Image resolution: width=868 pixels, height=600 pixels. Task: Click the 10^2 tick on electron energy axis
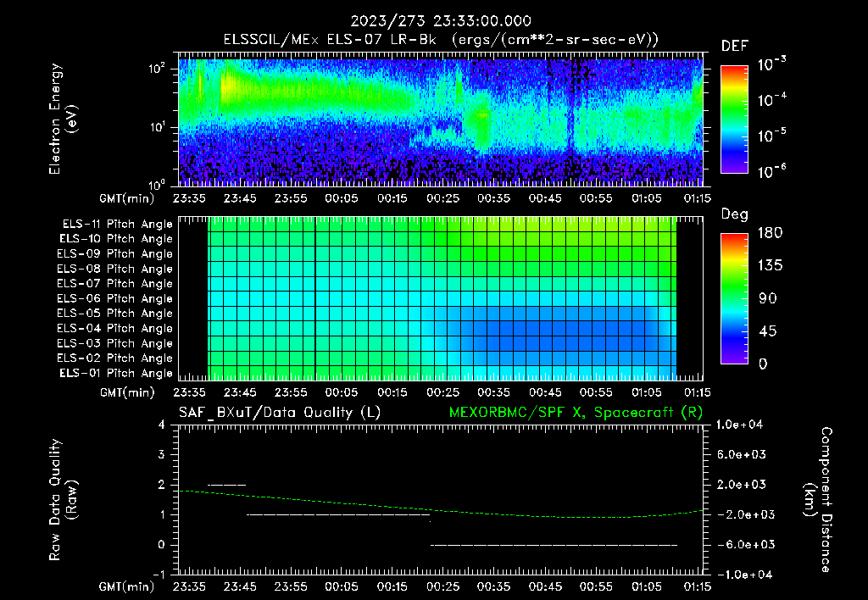click(158, 69)
